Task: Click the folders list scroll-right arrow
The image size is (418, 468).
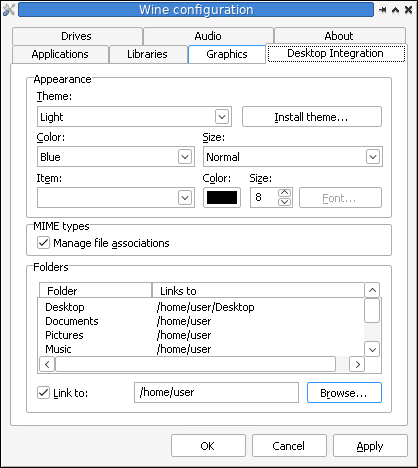Action: pos(357,364)
